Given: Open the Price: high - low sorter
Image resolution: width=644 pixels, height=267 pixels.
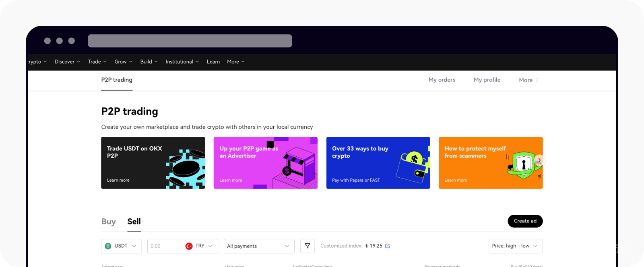Looking at the screenshot, I should click(516, 246).
